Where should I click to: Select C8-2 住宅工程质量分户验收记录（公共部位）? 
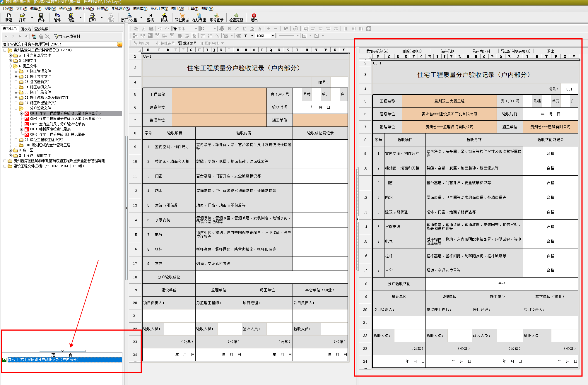pos(65,119)
